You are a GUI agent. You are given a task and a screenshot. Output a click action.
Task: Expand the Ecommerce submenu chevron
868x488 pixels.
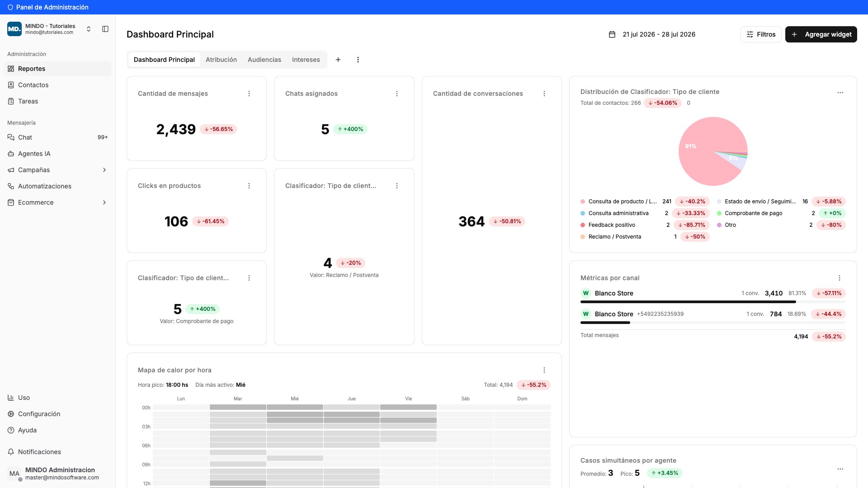click(104, 202)
